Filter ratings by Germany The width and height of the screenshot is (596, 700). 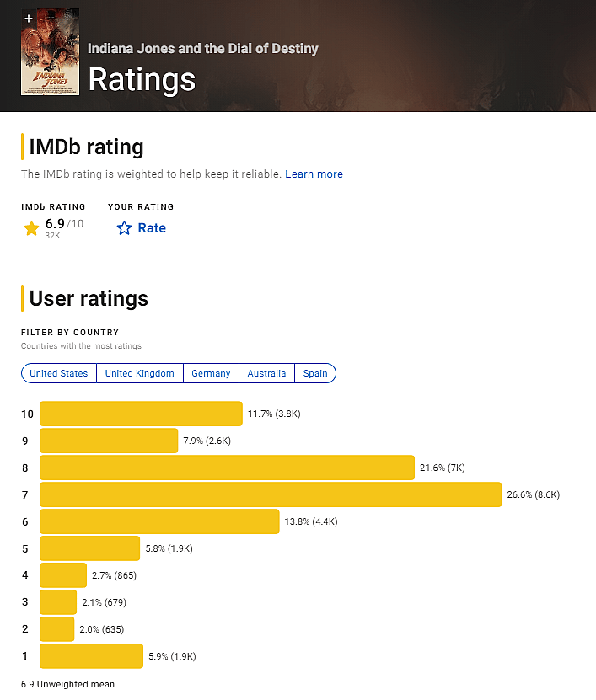211,373
